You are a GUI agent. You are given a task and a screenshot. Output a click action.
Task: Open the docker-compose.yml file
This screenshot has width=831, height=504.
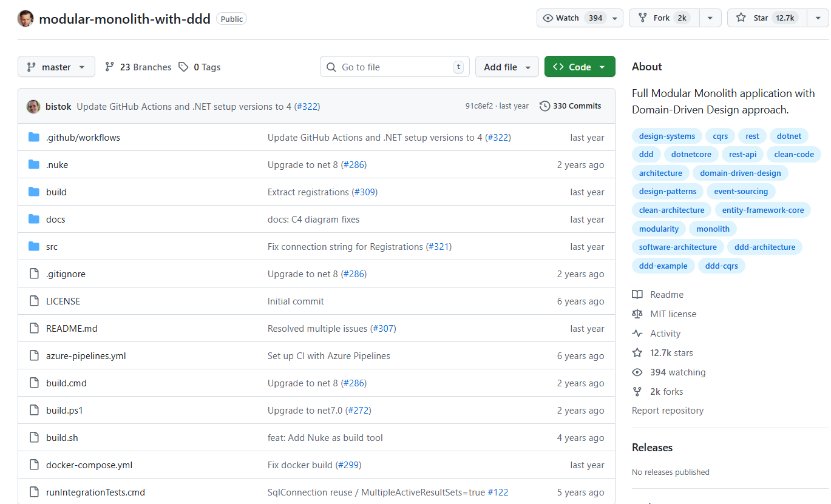click(x=89, y=465)
